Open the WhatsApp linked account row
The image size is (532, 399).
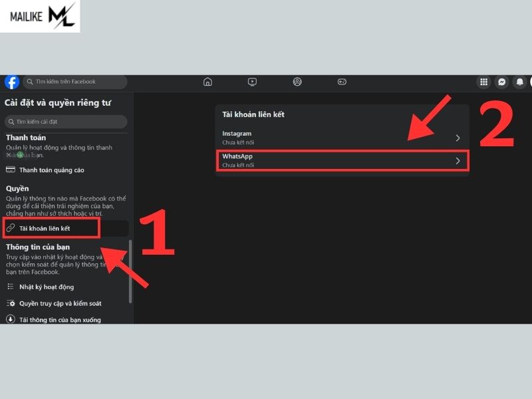(x=342, y=160)
